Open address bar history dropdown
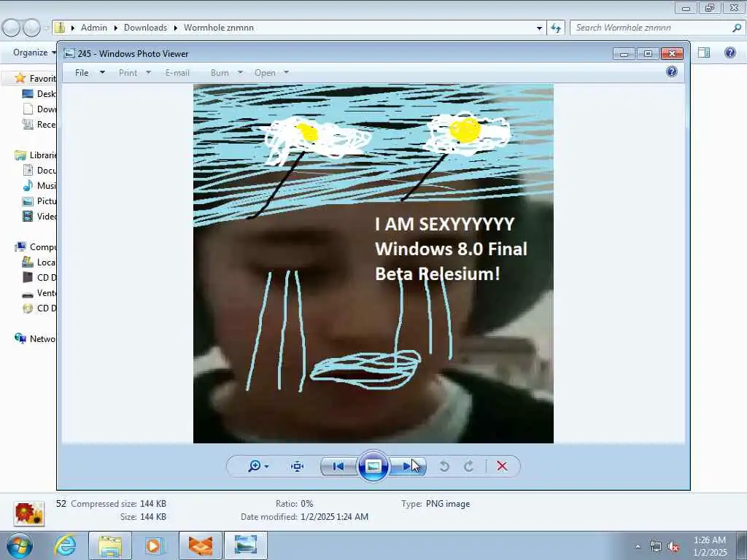Viewport: 747px width, 560px height. (539, 28)
